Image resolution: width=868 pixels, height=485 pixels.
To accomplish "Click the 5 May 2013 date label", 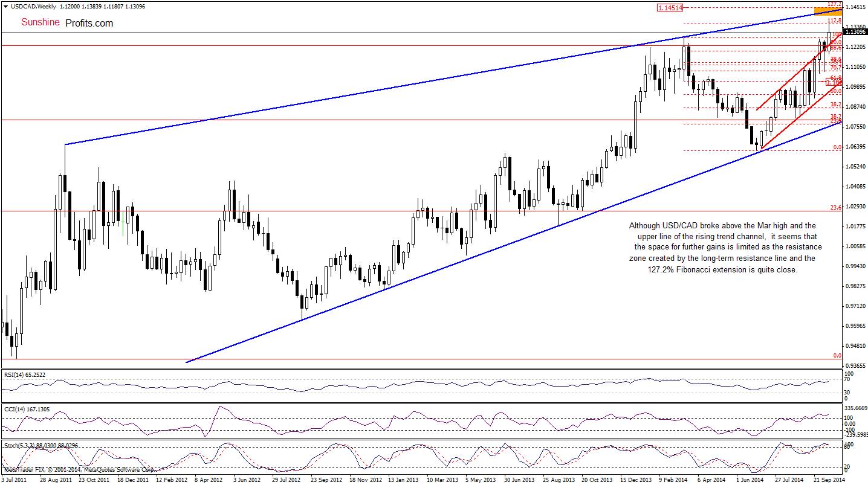I will [x=480, y=480].
